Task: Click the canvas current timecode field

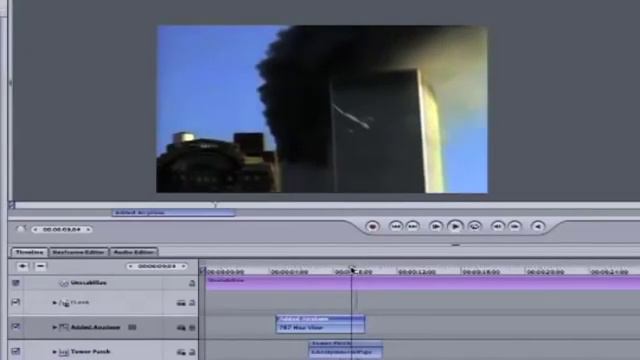Action: coord(62,229)
